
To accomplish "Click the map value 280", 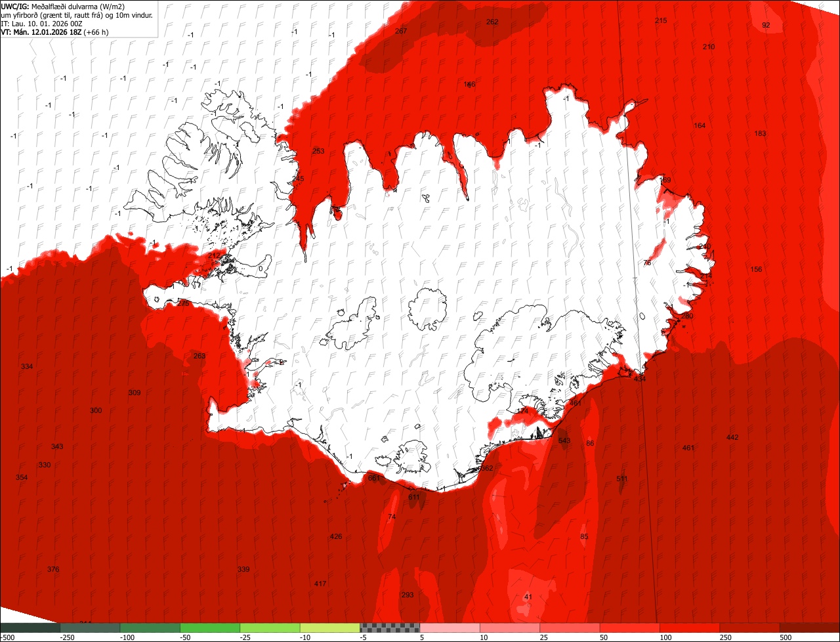I will (687, 316).
